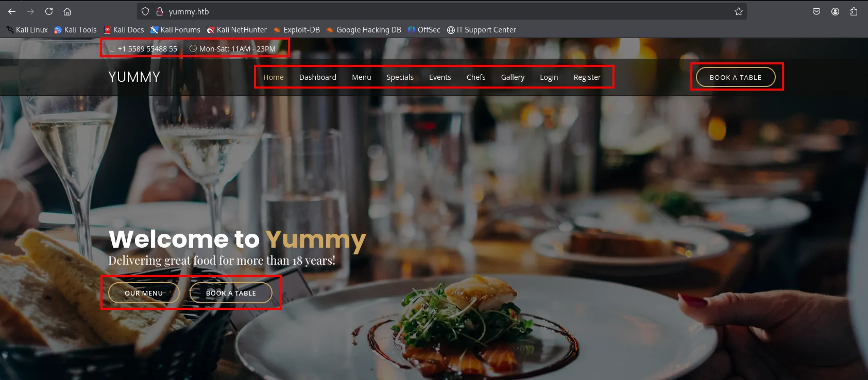This screenshot has height=380, width=868.
Task: Open the Specials nav item
Action: point(400,77)
